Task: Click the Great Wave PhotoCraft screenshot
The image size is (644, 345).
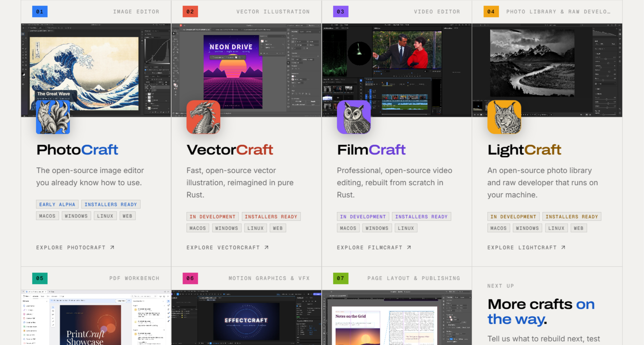Action: [x=96, y=70]
